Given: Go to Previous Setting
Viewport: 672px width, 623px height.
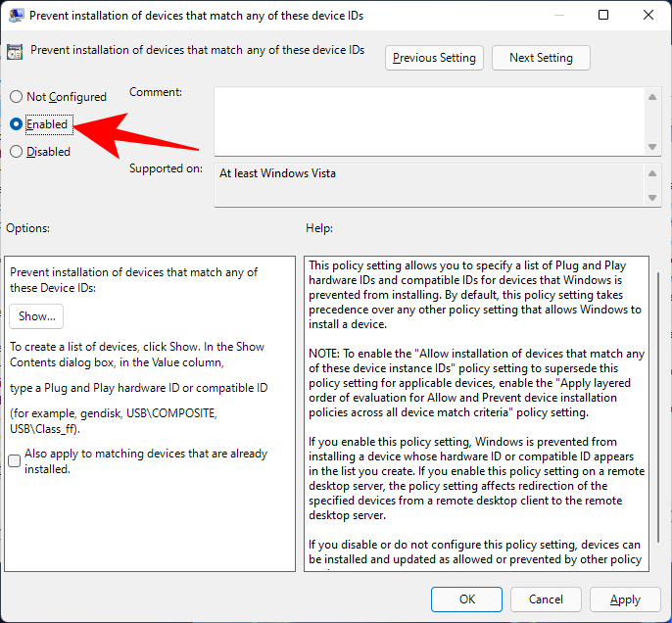Looking at the screenshot, I should (434, 58).
